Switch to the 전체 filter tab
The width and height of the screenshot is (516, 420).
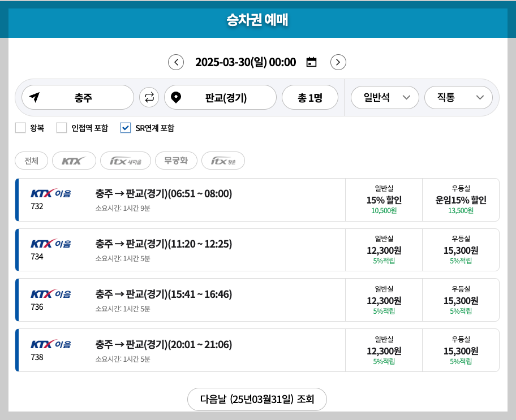[x=31, y=161]
